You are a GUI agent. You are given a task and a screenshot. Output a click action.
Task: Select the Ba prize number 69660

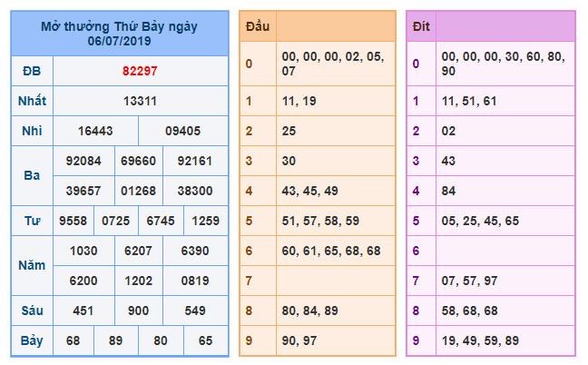pos(139,161)
